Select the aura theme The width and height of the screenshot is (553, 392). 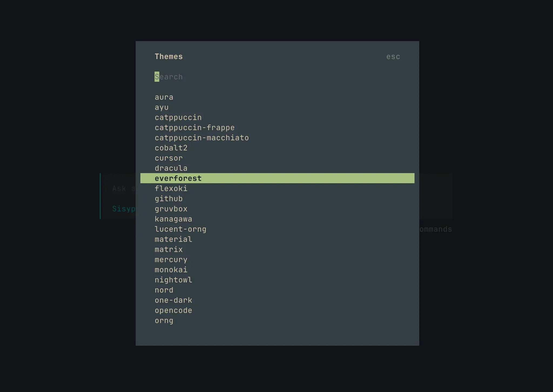(164, 97)
